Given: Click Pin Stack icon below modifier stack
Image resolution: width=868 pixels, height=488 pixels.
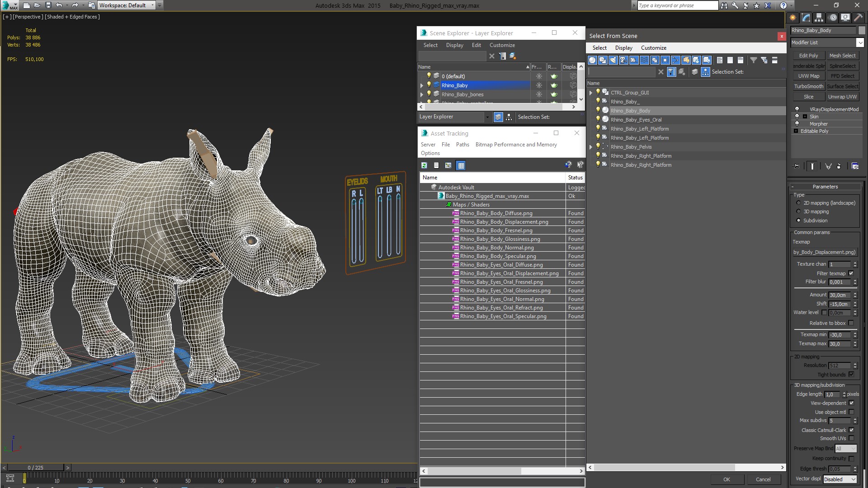Looking at the screenshot, I should 797,166.
